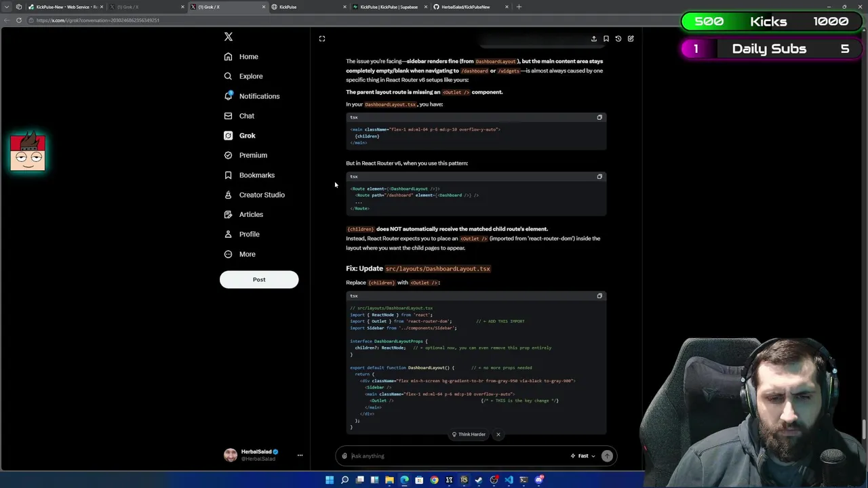Switch to KickPulse-New Web Service tab

coord(64,7)
